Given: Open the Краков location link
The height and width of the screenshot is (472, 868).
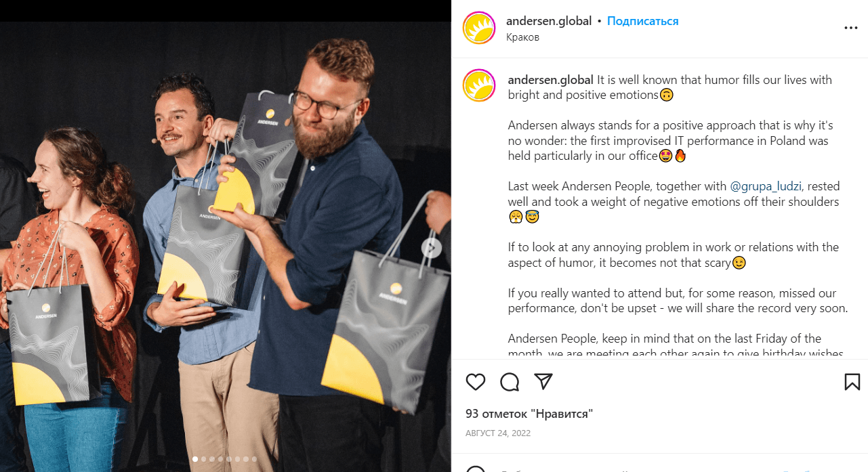Looking at the screenshot, I should pos(522,37).
